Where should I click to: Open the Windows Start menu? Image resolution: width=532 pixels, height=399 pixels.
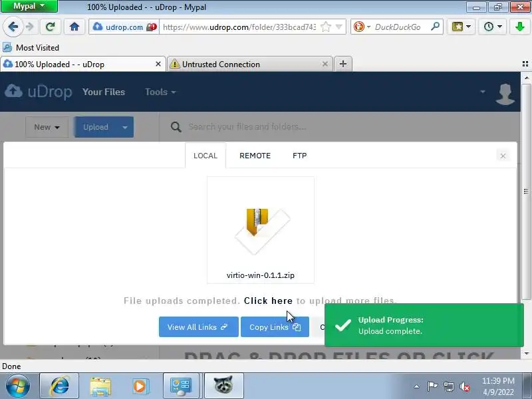(17, 386)
